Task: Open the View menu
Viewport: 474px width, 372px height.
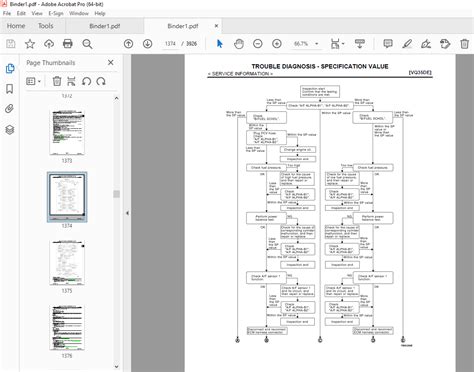Action: tap(37, 13)
